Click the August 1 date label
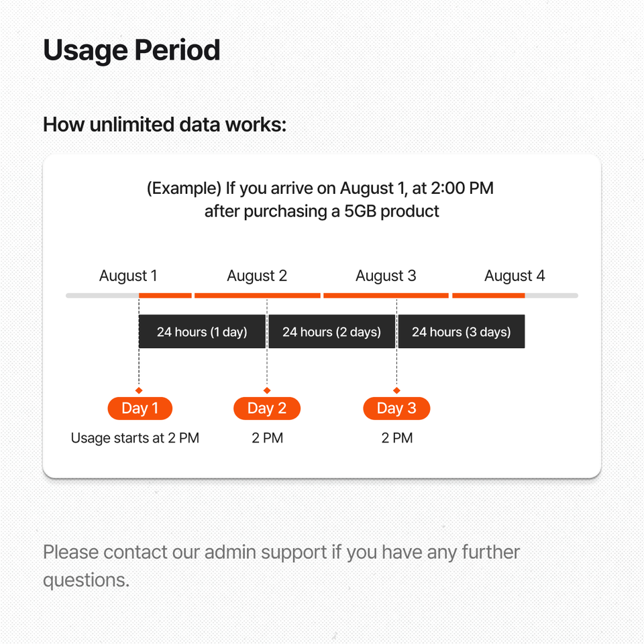Viewport: 644px width, 644px height. pos(128,276)
